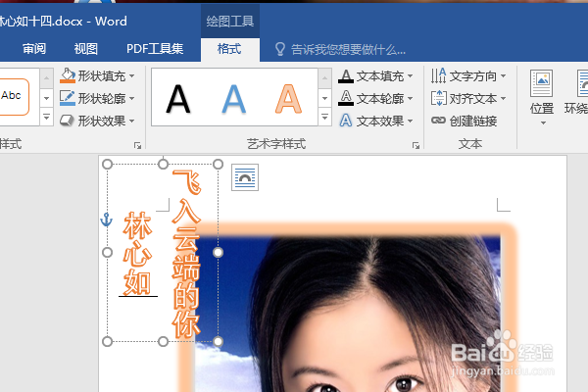
Task: Click the Create Link (创建链接) chain icon
Action: click(x=438, y=121)
